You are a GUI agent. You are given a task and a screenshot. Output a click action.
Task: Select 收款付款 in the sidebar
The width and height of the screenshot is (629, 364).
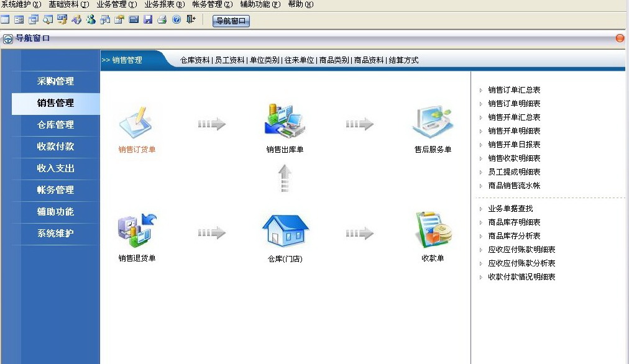click(55, 147)
